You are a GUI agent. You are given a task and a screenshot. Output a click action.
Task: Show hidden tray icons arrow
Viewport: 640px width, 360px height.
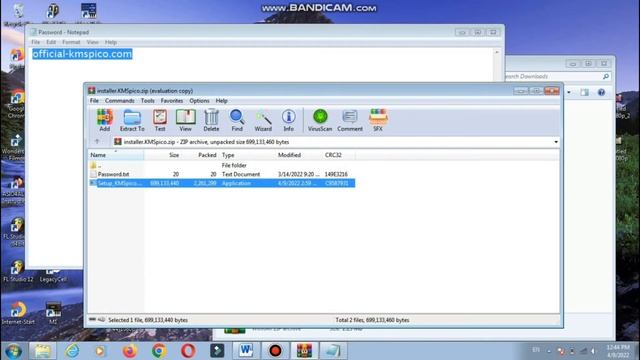(x=549, y=351)
